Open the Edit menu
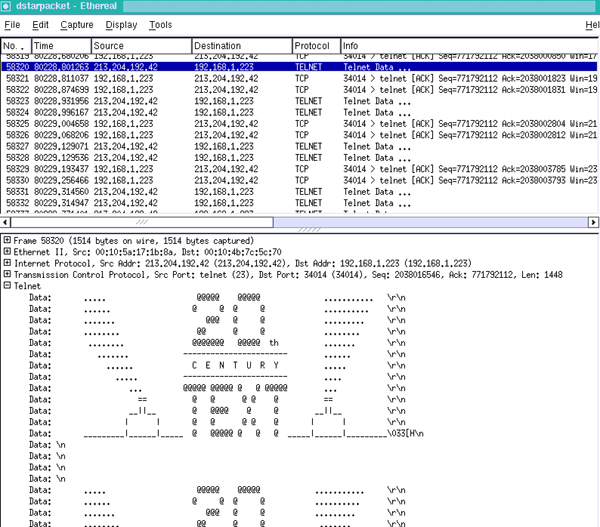 [x=40, y=24]
